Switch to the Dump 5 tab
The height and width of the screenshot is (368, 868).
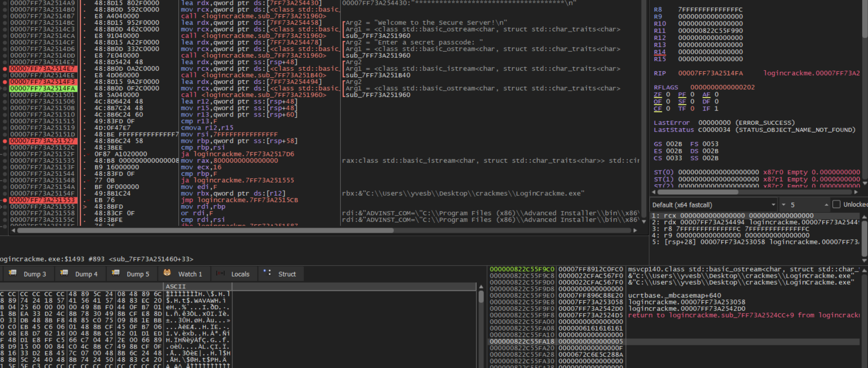132,274
